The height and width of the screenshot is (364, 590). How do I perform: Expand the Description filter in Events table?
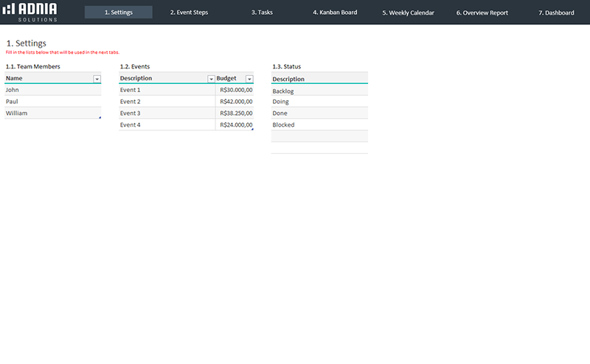pos(211,78)
